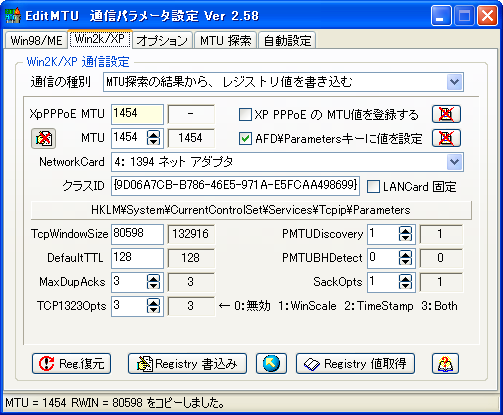Close the EditMTU window
Image resolution: width=503 pixels, height=415 pixels.
coord(487,16)
